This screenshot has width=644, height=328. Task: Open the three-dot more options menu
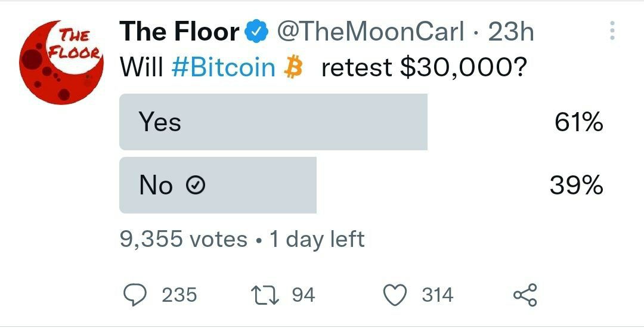[x=612, y=32]
